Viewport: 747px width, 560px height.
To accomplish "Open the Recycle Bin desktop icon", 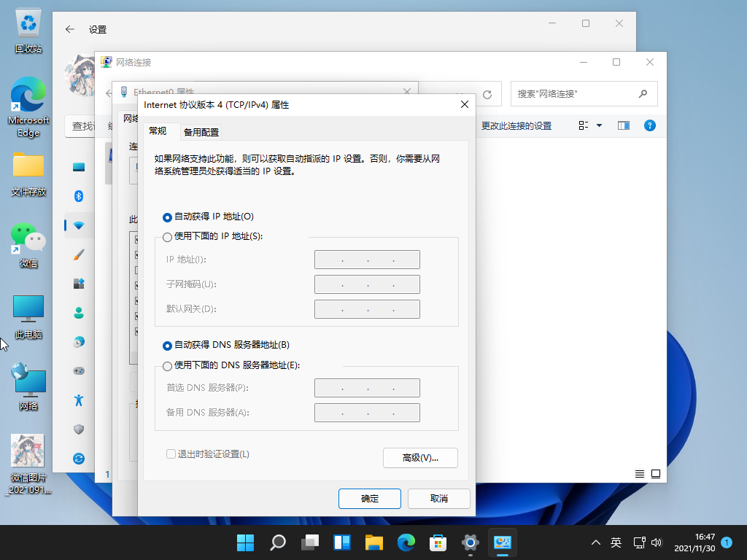I will (28, 31).
